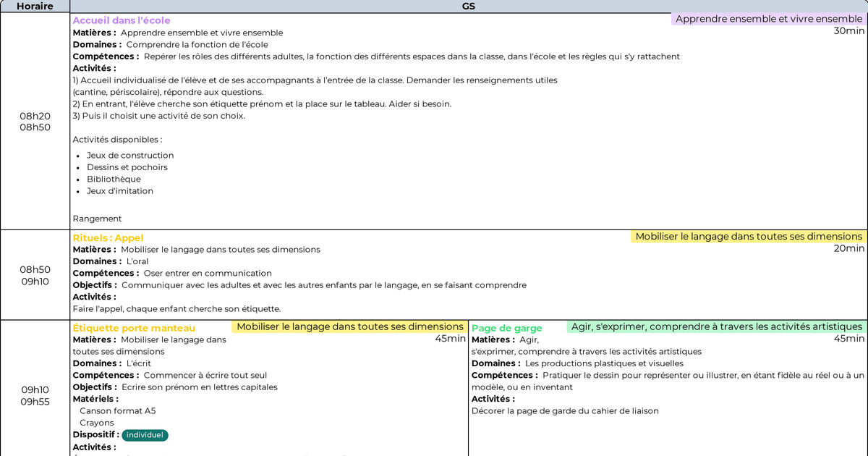Click the 'L'oral' domain text

click(137, 262)
